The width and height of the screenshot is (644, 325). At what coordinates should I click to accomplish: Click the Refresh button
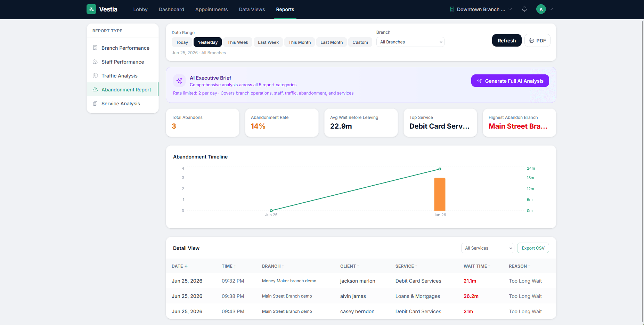pos(507,40)
